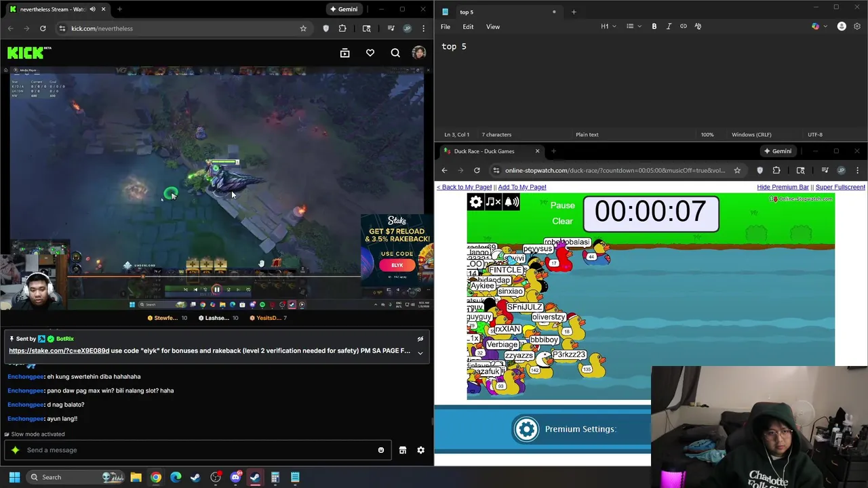Open emoji picker in Kick chat
The height and width of the screenshot is (488, 868).
(381, 450)
